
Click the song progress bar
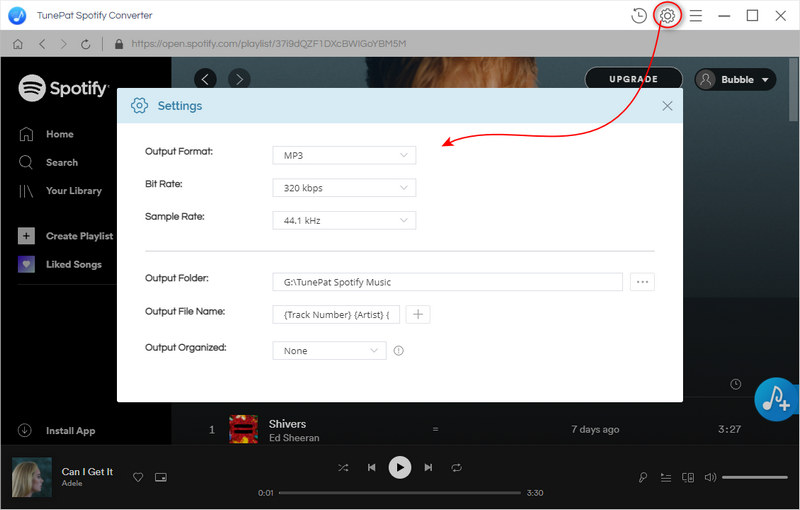(x=400, y=493)
